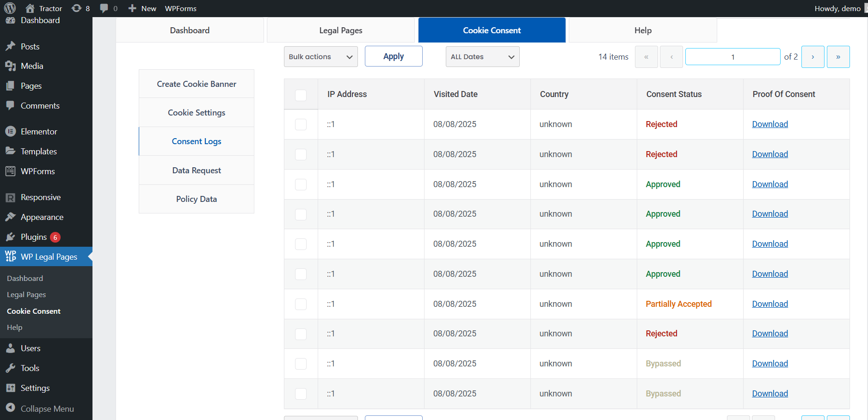The image size is (868, 420).
Task: Click the current page number field
Action: click(733, 57)
